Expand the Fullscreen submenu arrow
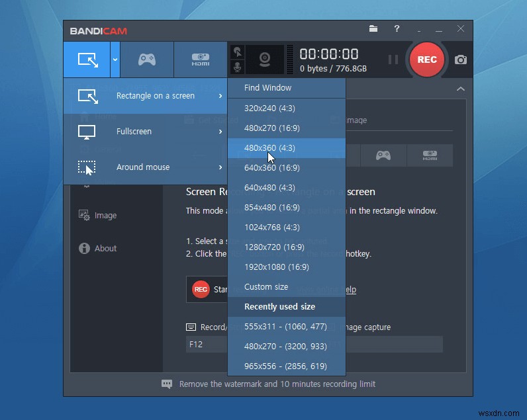Viewport: 527px width, 420px height. click(220, 132)
